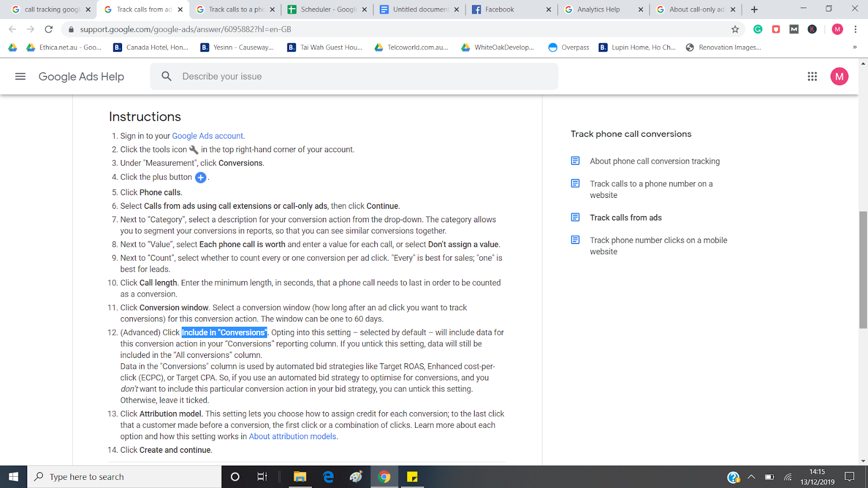The width and height of the screenshot is (868, 488).
Task: Click the magnifier search icon in help bar
Action: pyautogui.click(x=167, y=76)
